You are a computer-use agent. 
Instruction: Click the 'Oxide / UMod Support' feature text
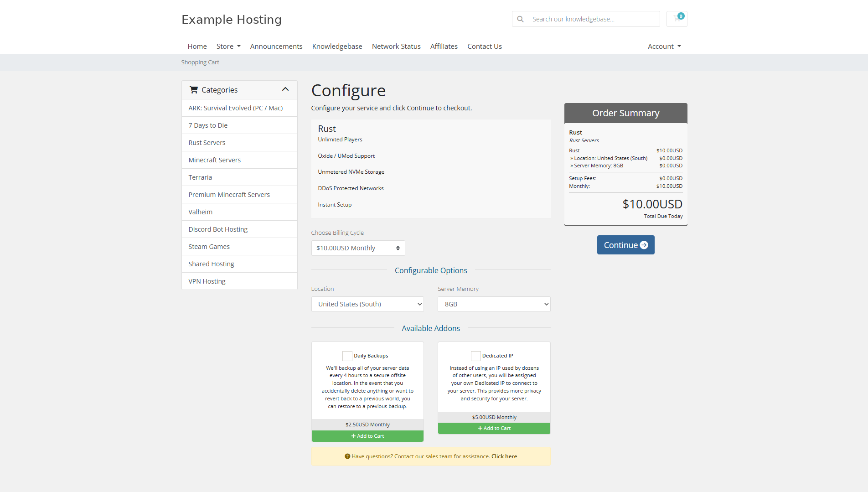346,156
